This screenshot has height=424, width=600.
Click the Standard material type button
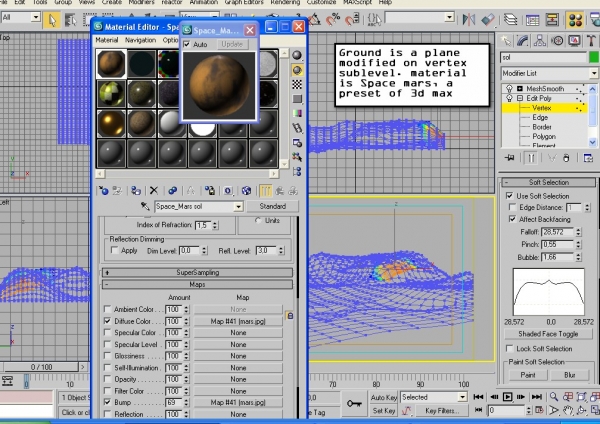[272, 206]
